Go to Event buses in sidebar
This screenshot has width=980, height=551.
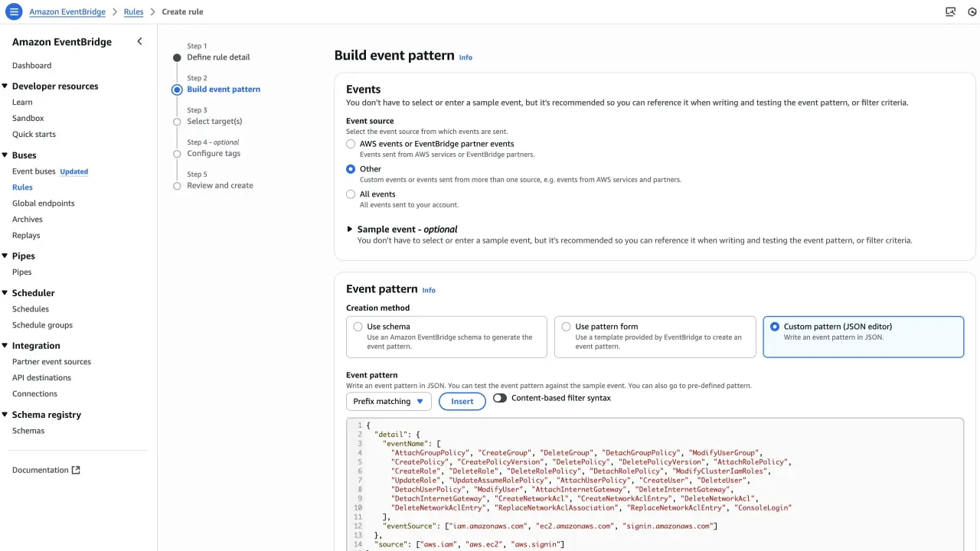tap(34, 171)
